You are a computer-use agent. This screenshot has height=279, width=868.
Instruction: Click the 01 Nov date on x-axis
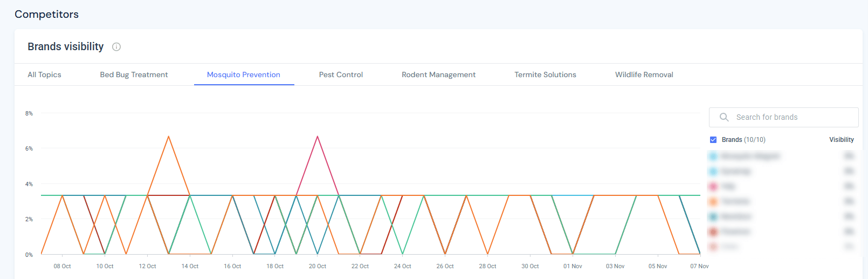pyautogui.click(x=573, y=266)
